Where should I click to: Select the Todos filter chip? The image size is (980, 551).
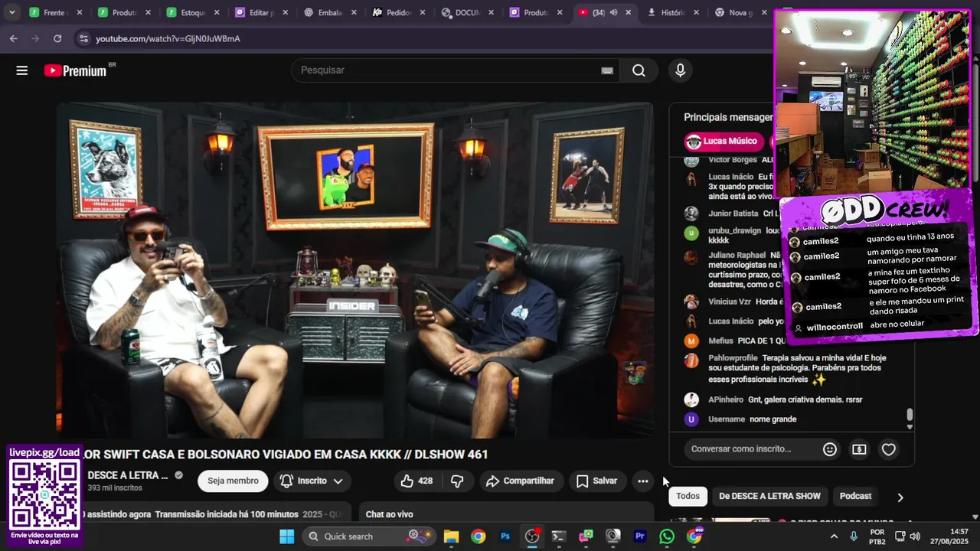point(688,496)
